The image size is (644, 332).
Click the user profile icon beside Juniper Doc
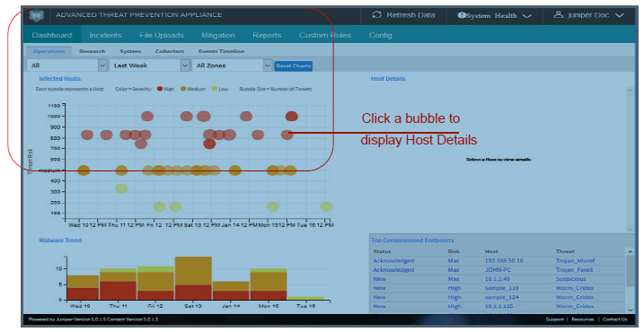(558, 14)
